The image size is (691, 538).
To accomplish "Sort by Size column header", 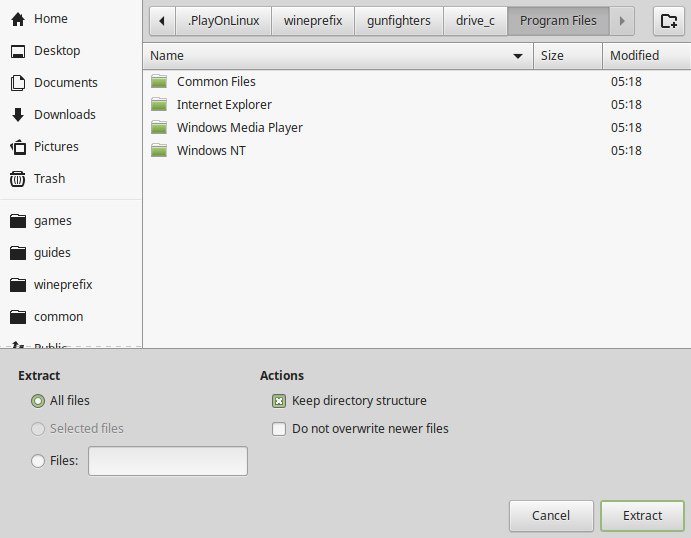I will (x=568, y=56).
